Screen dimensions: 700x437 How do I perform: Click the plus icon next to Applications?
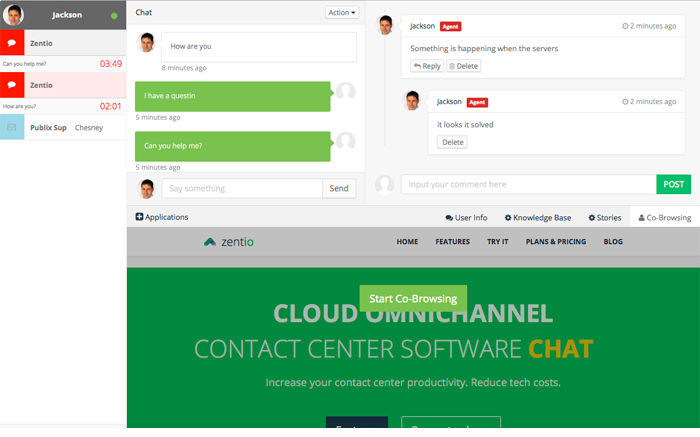pos(139,217)
